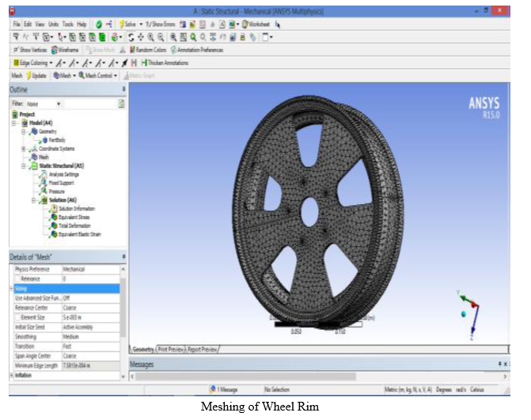Click the padlock icon in view toolbar

pyautogui.click(x=242, y=37)
